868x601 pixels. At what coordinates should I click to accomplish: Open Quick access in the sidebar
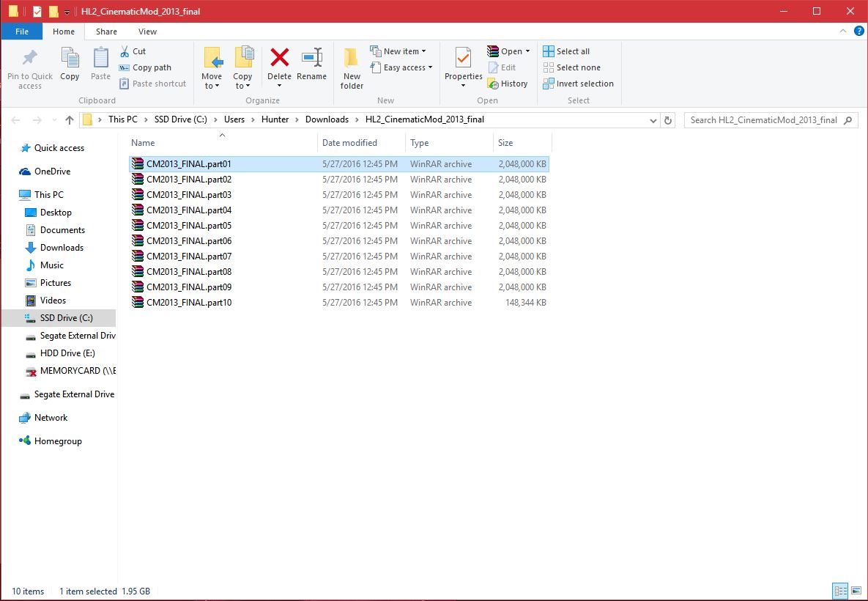59,148
